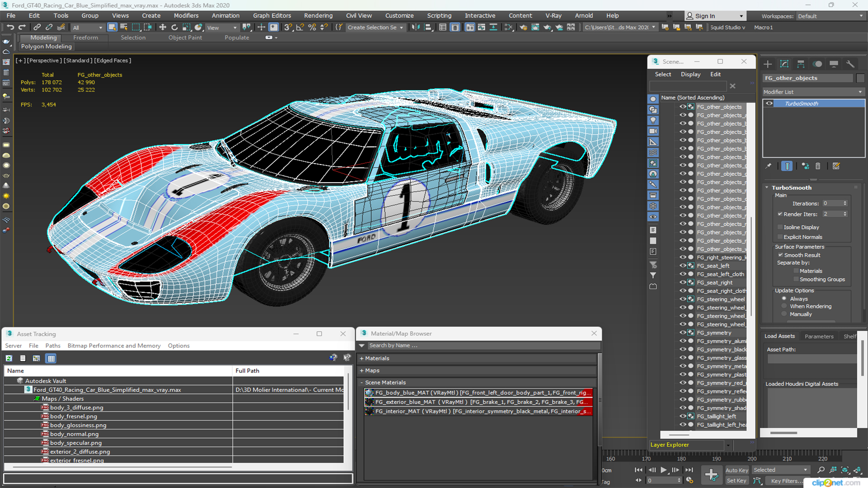
Task: Choose the Select and Scale tool
Action: [x=186, y=28]
